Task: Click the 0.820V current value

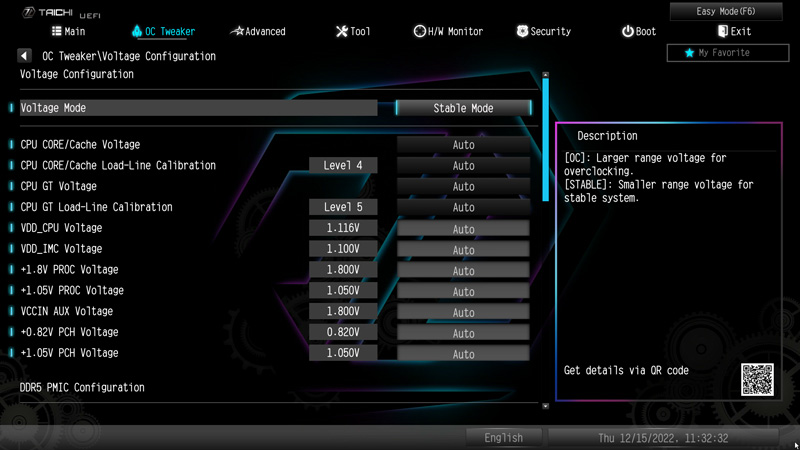Action: pyautogui.click(x=343, y=332)
